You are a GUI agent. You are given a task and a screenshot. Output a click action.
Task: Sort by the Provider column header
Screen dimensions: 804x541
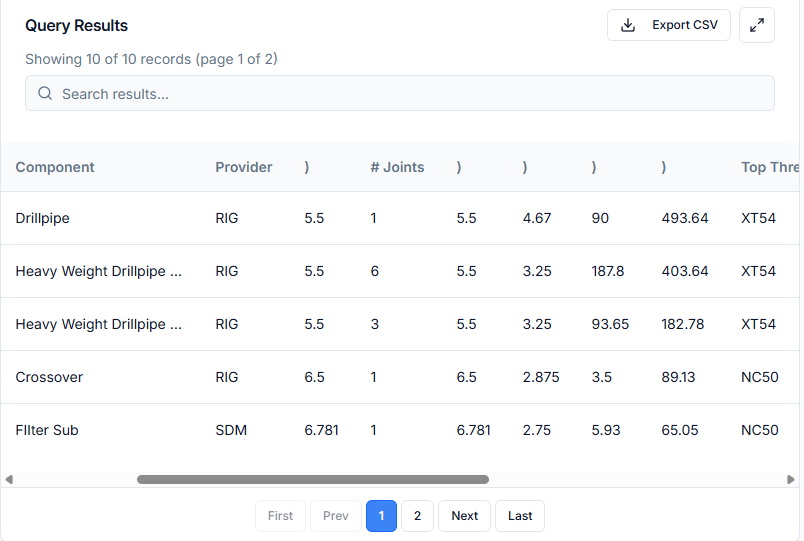tap(243, 167)
